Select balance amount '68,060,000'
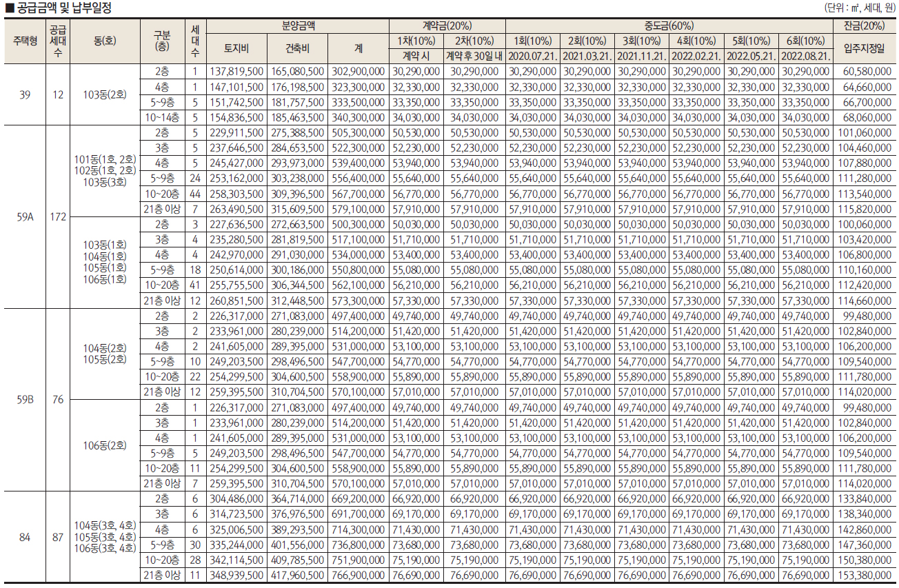899x588 pixels. [x=867, y=117]
